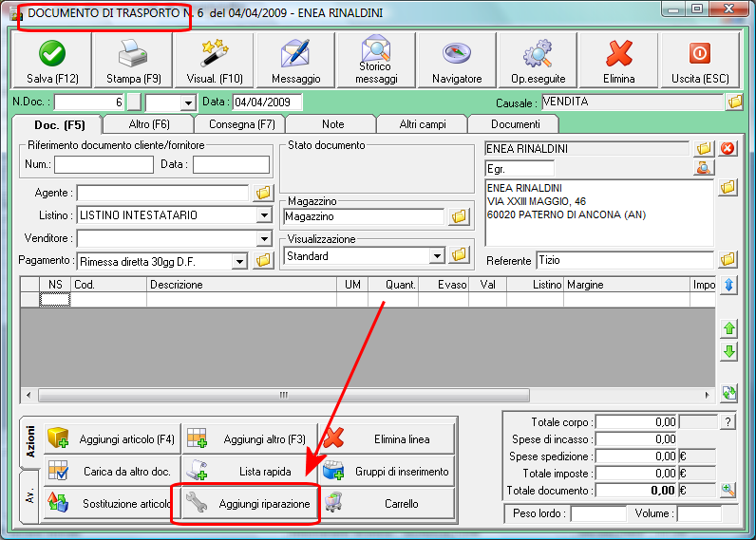The width and height of the screenshot is (756, 540).
Task: Save the document with Salva (F12)
Action: point(52,61)
